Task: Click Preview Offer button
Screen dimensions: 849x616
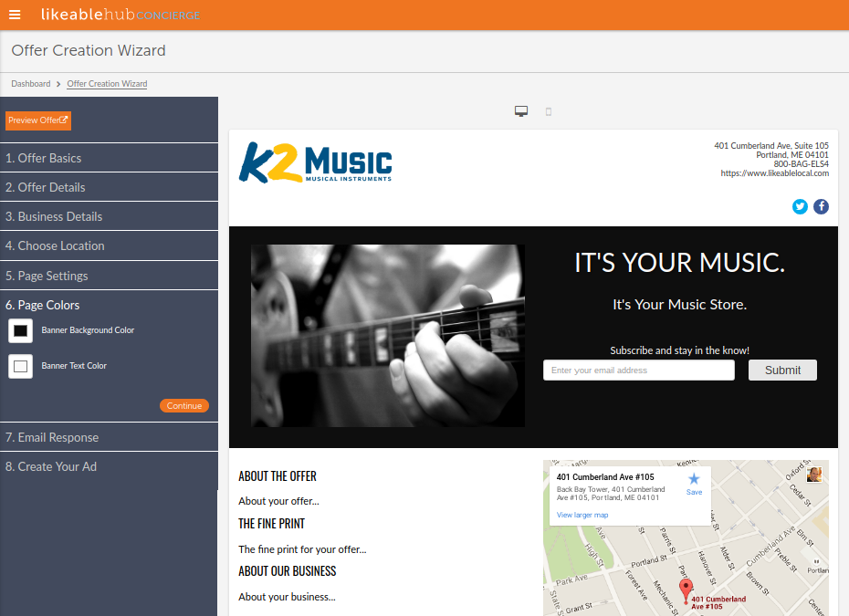Action: click(38, 120)
